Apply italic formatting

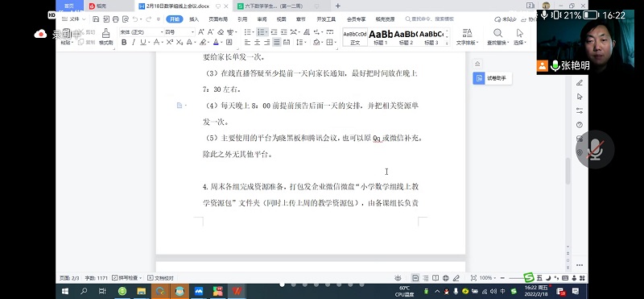tap(134, 43)
